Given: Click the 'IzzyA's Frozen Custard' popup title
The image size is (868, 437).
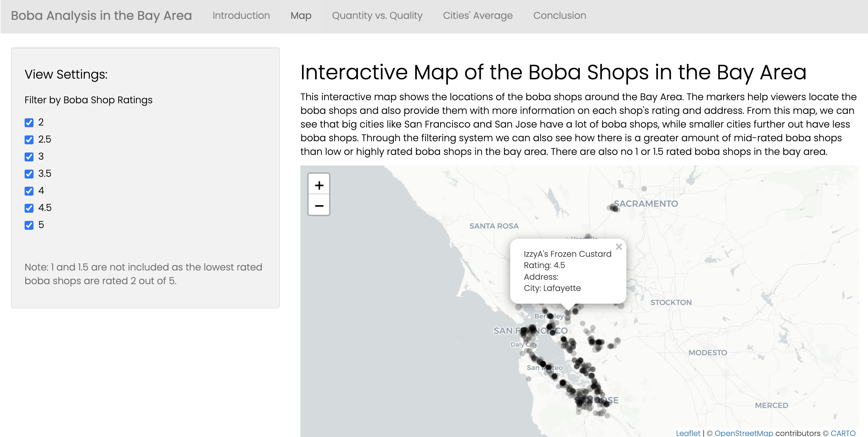Looking at the screenshot, I should 568,254.
